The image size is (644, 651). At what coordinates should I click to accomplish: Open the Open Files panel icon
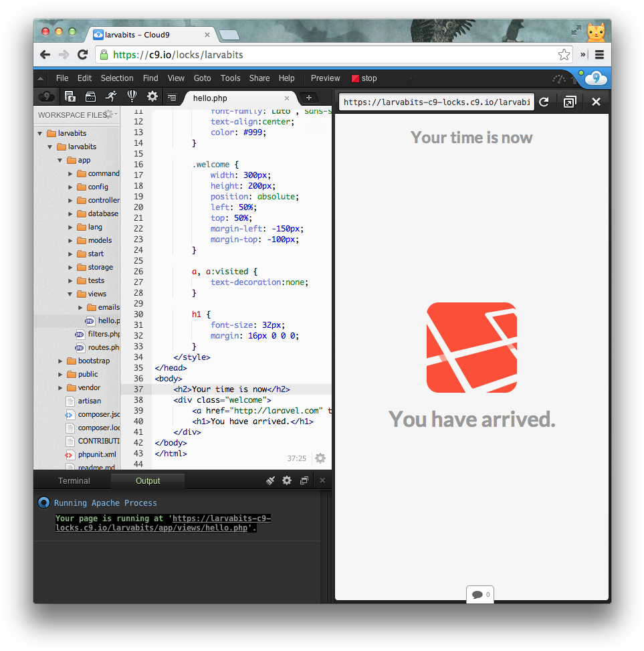[x=90, y=97]
